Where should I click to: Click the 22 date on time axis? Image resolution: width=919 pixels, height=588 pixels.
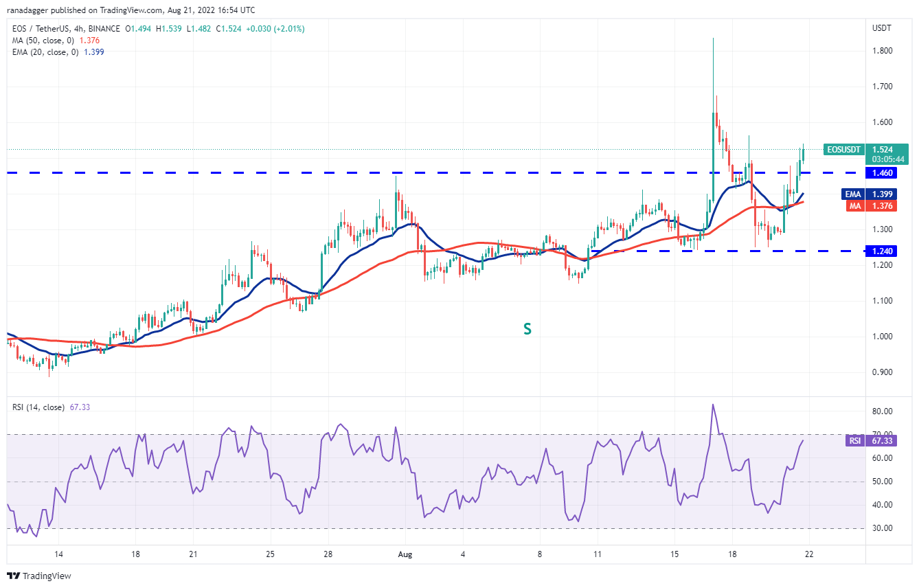(x=809, y=554)
